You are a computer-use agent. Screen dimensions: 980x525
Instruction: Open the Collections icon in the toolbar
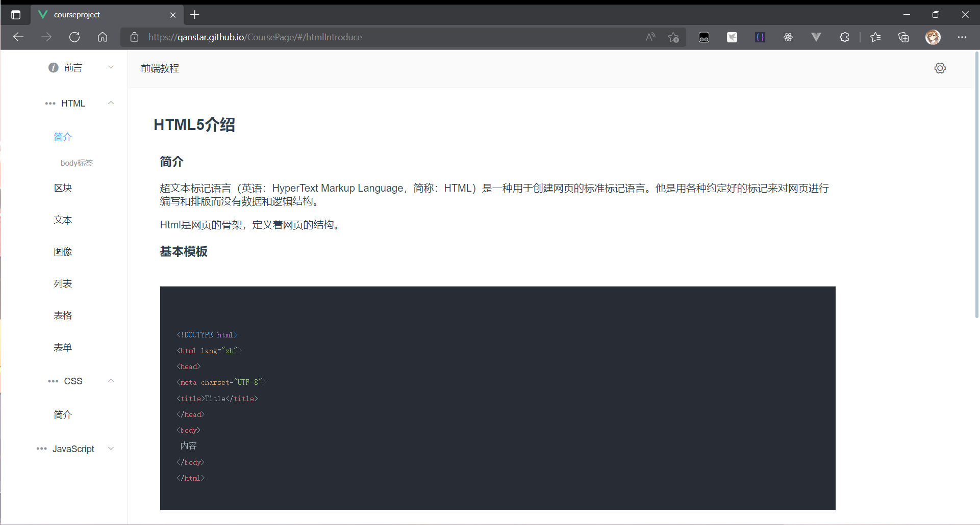coord(904,37)
